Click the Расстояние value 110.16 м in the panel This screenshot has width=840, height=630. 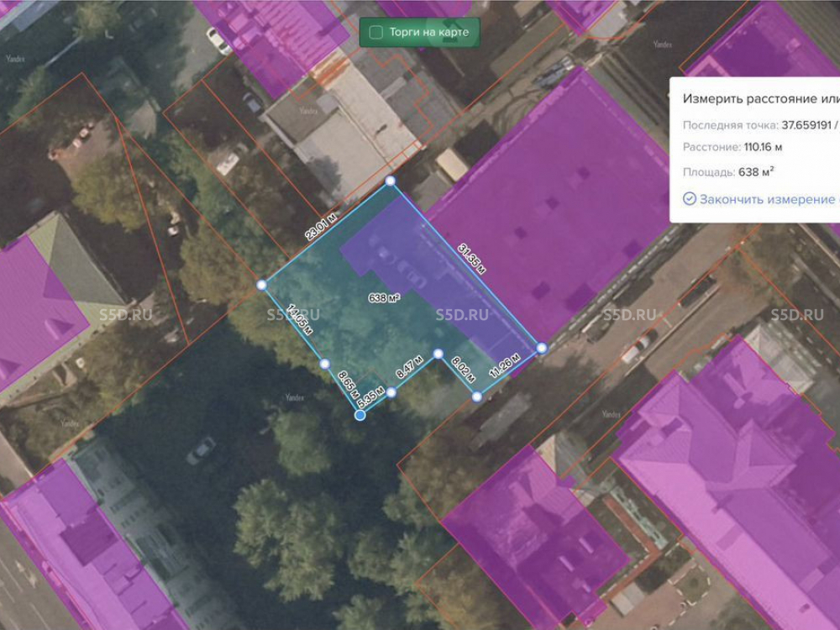[x=764, y=148]
